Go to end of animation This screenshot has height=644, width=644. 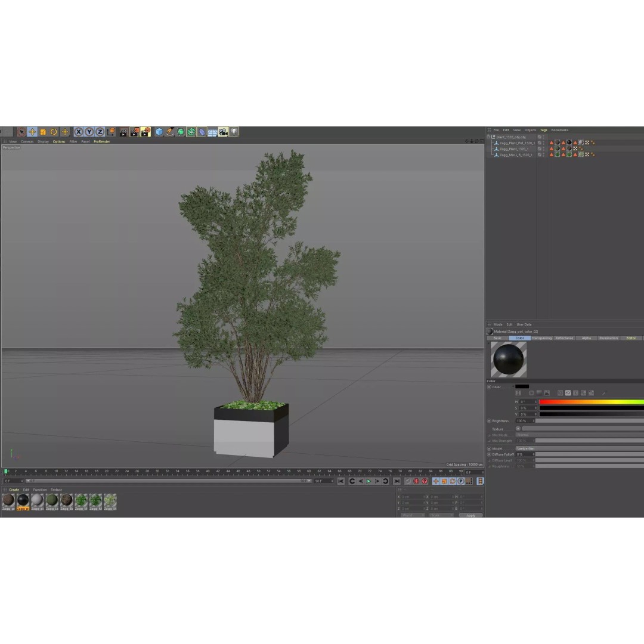point(397,481)
